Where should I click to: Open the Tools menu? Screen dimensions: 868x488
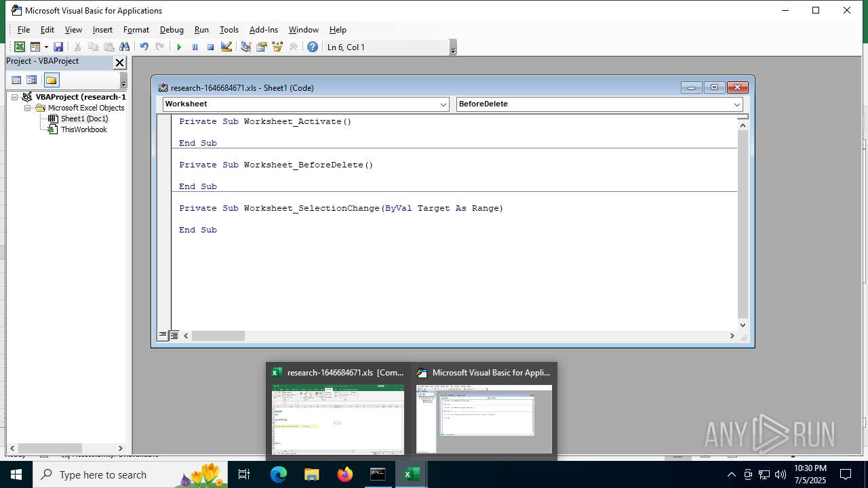(229, 30)
